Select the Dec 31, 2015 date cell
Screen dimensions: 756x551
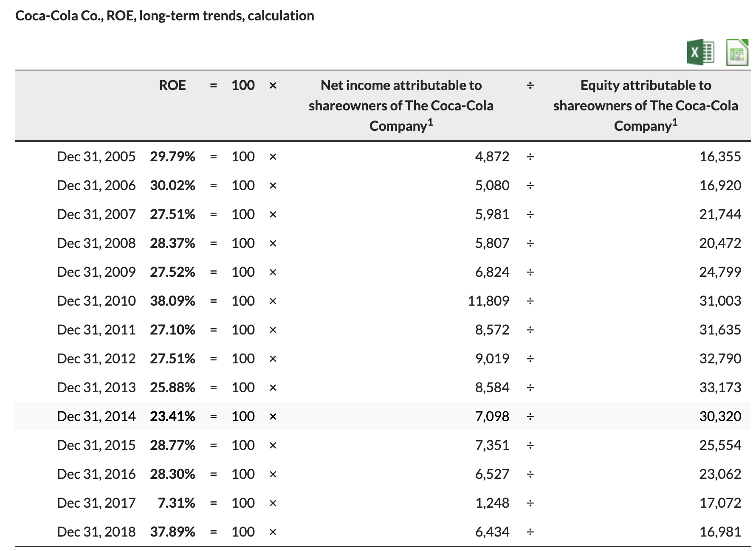click(96, 445)
